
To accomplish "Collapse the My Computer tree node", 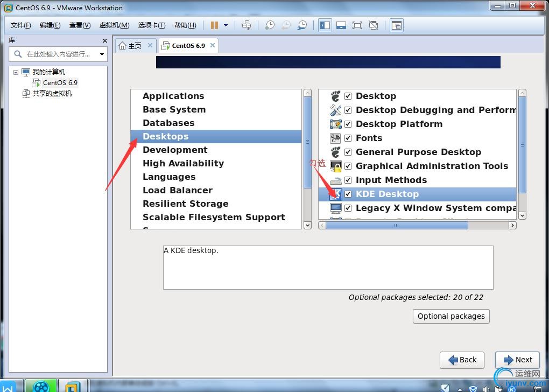I will (16, 72).
